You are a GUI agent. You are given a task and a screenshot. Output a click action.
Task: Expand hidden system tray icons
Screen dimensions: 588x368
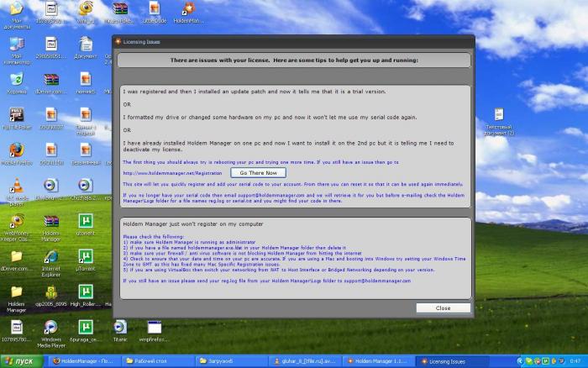(x=520, y=361)
